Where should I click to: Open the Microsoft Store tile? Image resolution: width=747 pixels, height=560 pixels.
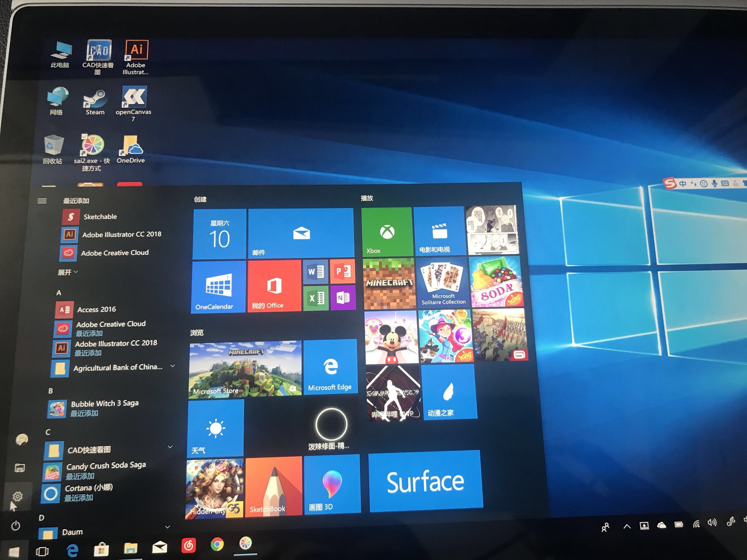pos(245,369)
